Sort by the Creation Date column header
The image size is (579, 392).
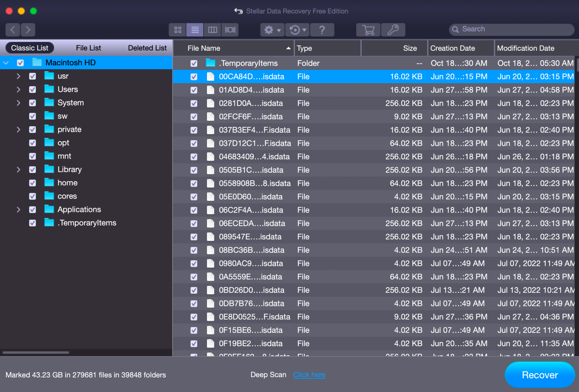tap(461, 48)
